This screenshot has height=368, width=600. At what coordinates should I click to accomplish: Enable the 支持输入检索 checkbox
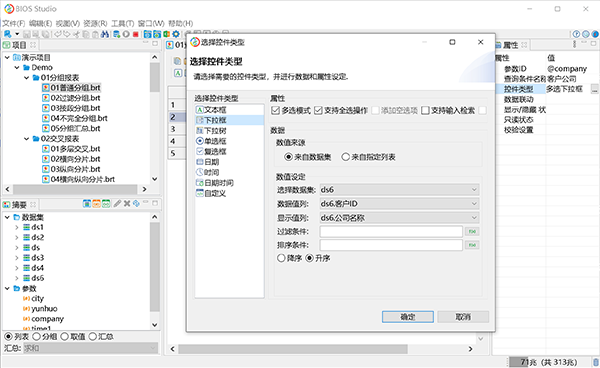click(x=425, y=111)
